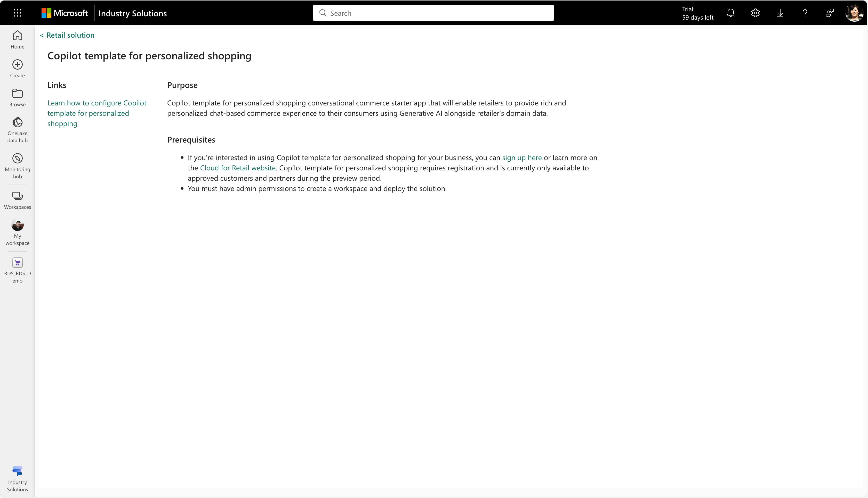The width and height of the screenshot is (868, 498).
Task: Click the search input field
Action: point(433,13)
